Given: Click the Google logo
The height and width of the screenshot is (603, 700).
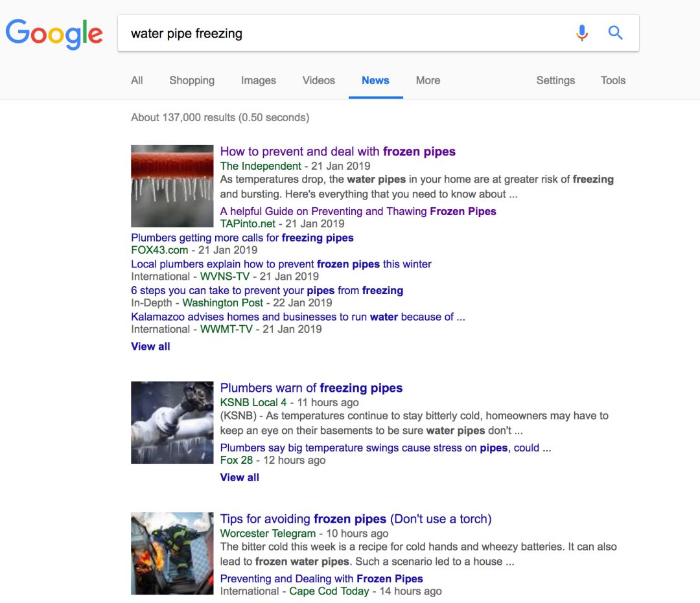Looking at the screenshot, I should pyautogui.click(x=54, y=34).
